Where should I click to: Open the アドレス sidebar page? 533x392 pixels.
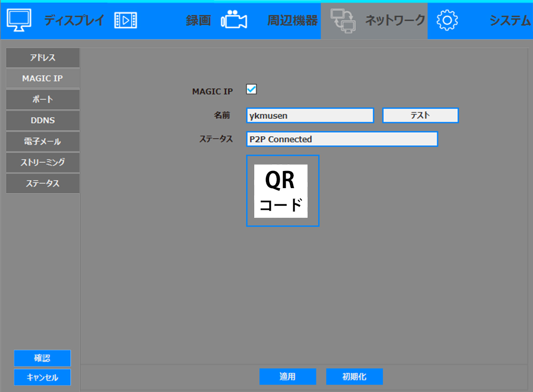43,58
